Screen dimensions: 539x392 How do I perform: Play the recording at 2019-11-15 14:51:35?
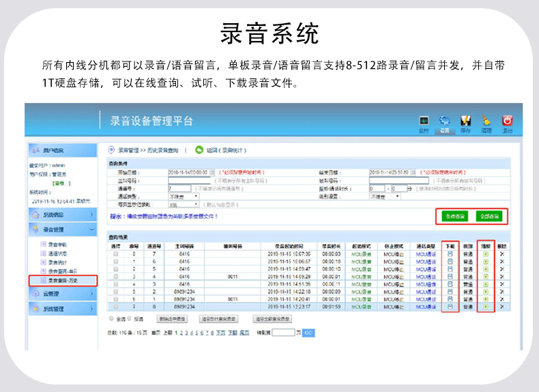point(485,284)
